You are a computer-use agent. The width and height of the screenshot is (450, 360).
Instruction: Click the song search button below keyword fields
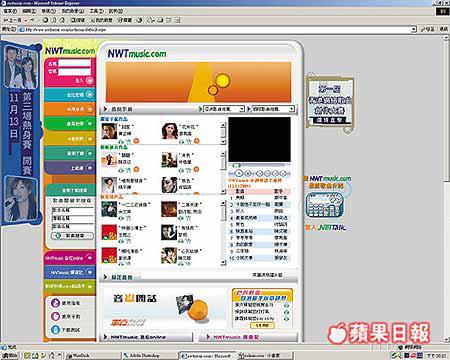[73, 236]
